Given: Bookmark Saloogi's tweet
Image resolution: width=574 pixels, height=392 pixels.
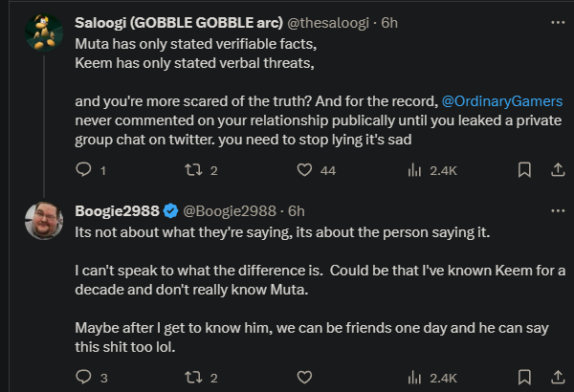Looking at the screenshot, I should pos(524,170).
